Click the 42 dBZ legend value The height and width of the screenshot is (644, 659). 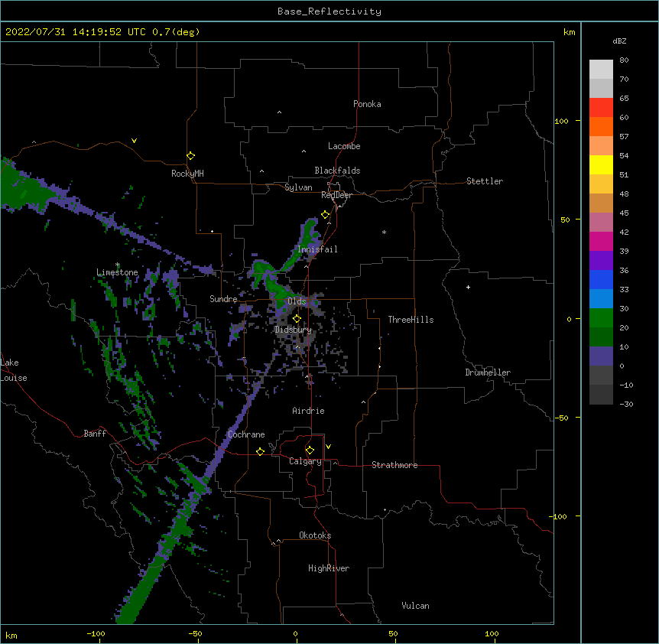(624, 232)
